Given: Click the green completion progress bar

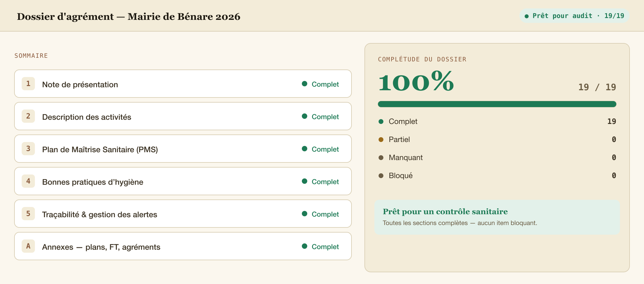Looking at the screenshot, I should [x=497, y=104].
